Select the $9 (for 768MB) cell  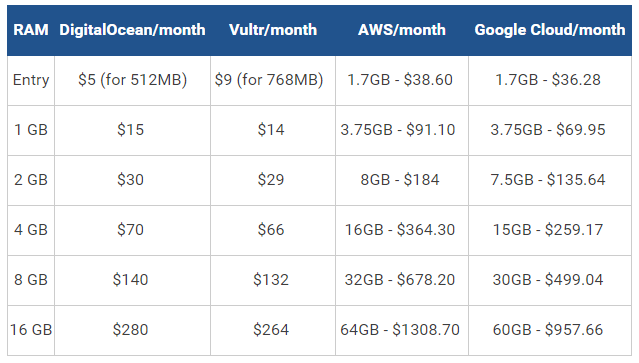[x=273, y=80]
